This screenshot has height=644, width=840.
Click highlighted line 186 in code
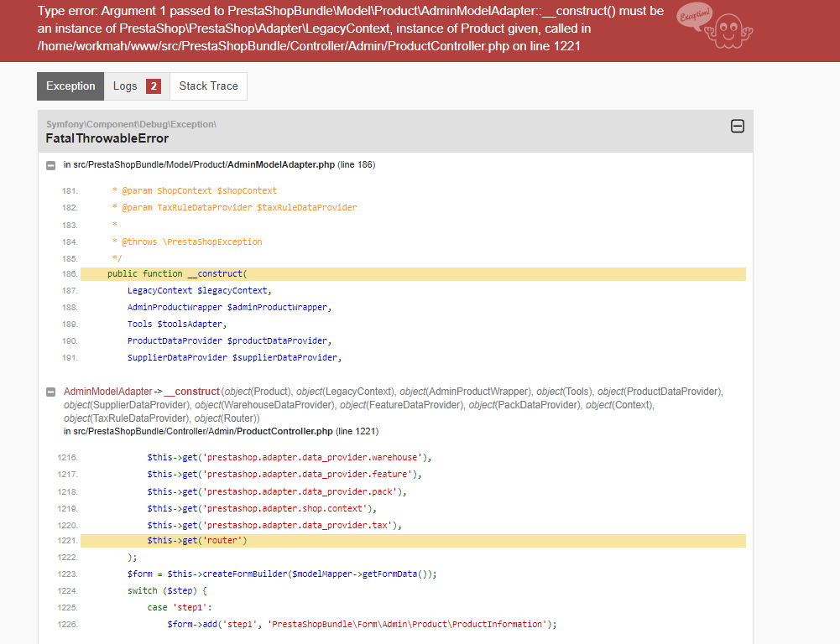coord(413,274)
